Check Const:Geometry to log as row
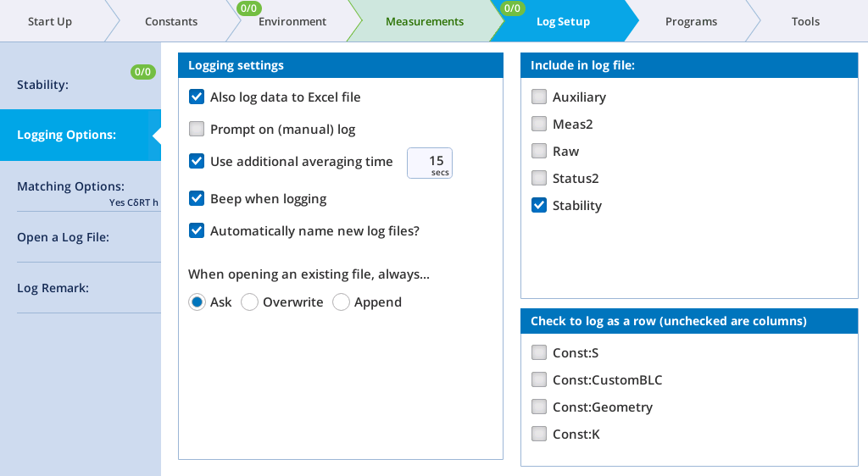The width and height of the screenshot is (868, 476). pyautogui.click(x=539, y=407)
